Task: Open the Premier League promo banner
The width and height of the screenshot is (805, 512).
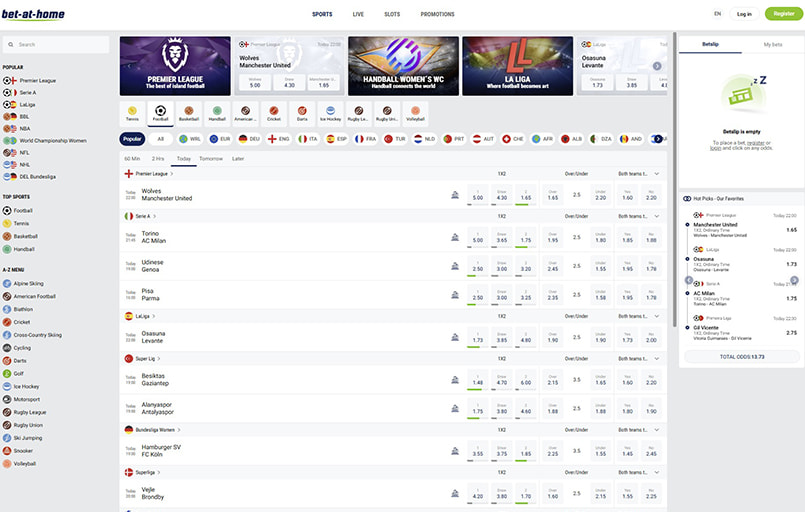Action: click(175, 66)
